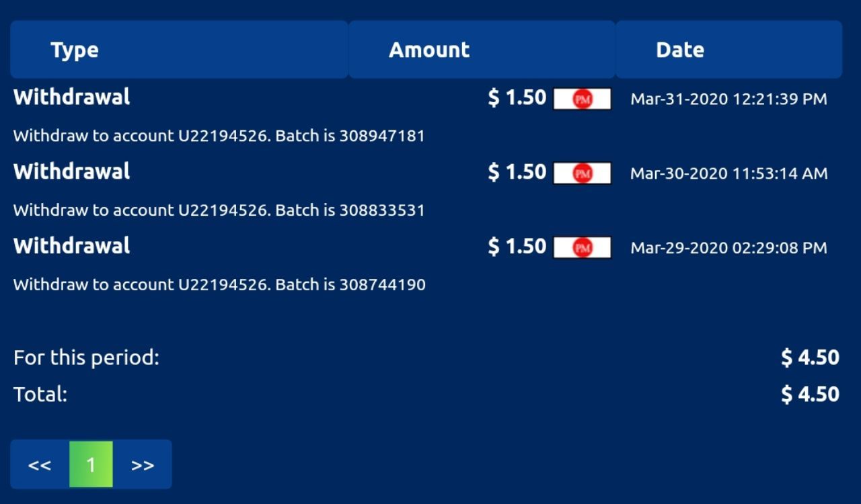The width and height of the screenshot is (861, 504).
Task: Click the Mar-30-2020 11:53:14 AM date
Action: pyautogui.click(x=728, y=173)
